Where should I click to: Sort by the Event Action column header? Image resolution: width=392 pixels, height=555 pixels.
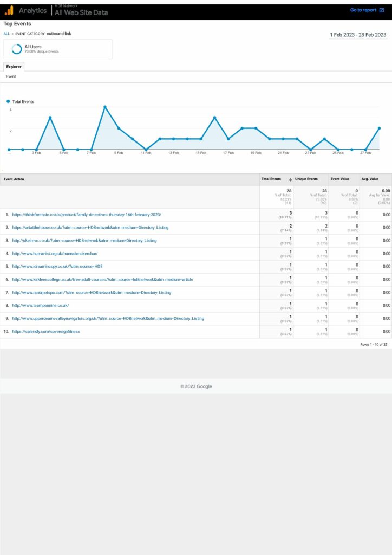14,179
